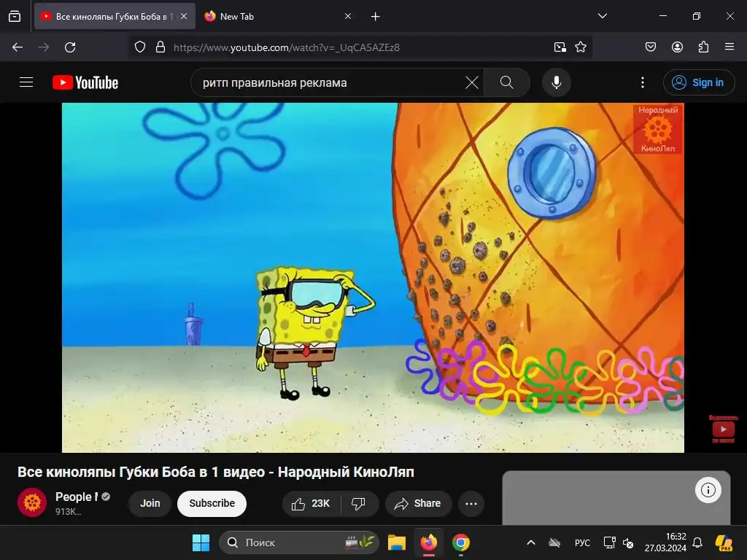This screenshot has height=560, width=747.
Task: Clear the YouTube search text
Action: coord(472,83)
